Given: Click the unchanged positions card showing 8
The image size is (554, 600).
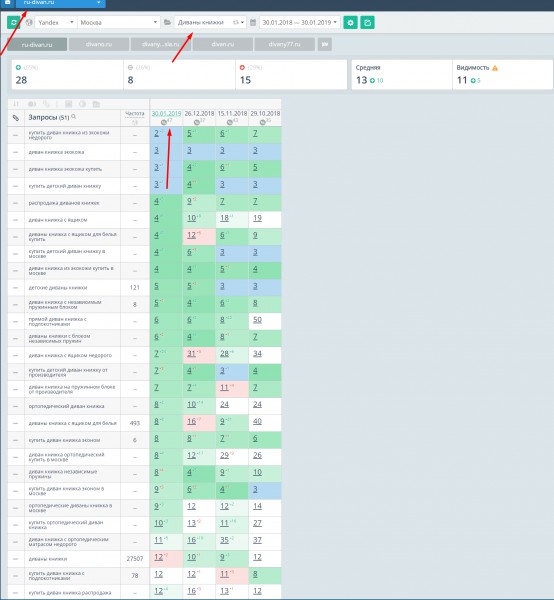Looking at the screenshot, I should point(179,75).
